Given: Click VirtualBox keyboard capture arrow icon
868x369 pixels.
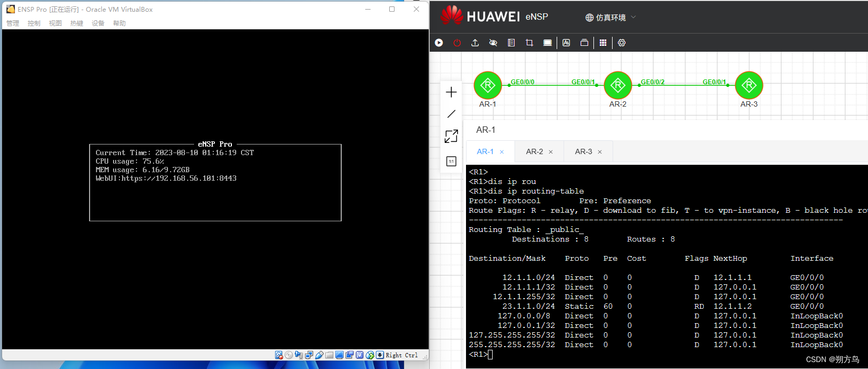Looking at the screenshot, I should click(x=380, y=355).
